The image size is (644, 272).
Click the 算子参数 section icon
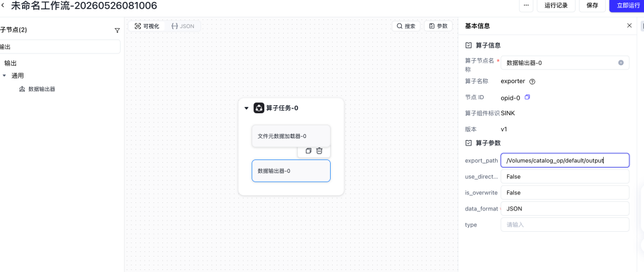468,143
